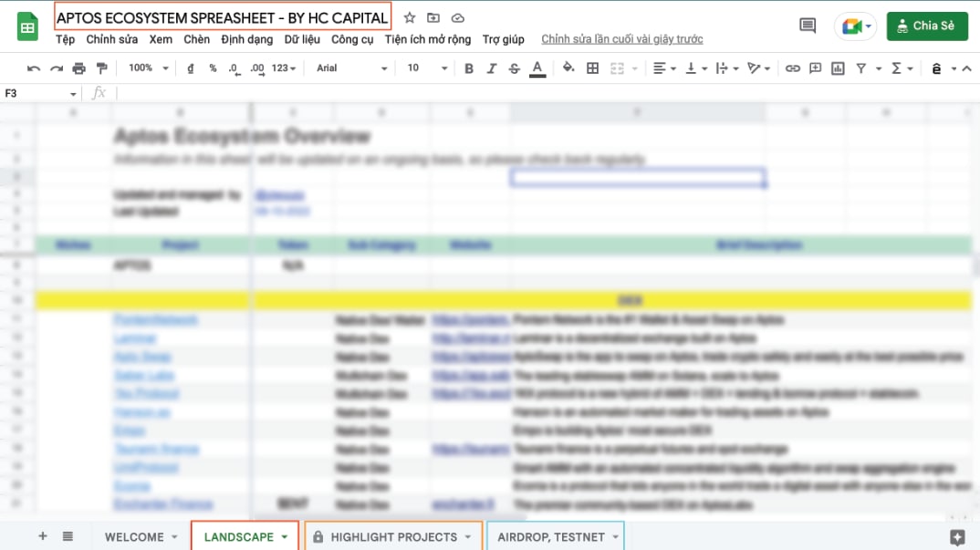Open the comment history icon
Image resolution: width=980 pixels, height=550 pixels.
click(808, 26)
